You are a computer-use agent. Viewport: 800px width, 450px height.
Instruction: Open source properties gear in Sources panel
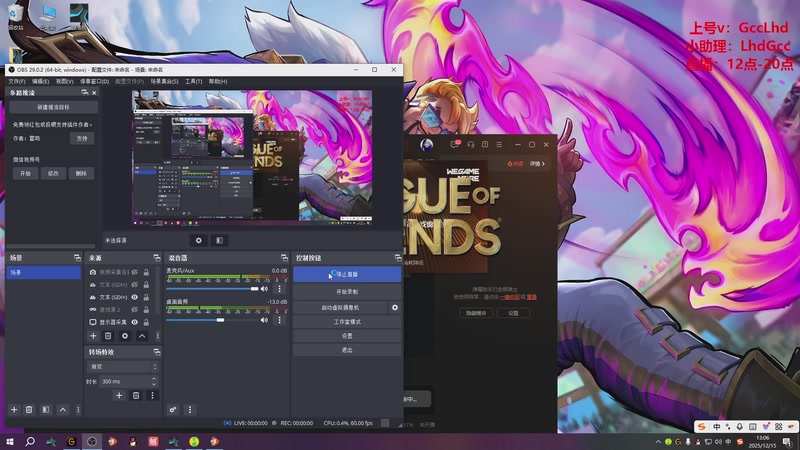[125, 336]
